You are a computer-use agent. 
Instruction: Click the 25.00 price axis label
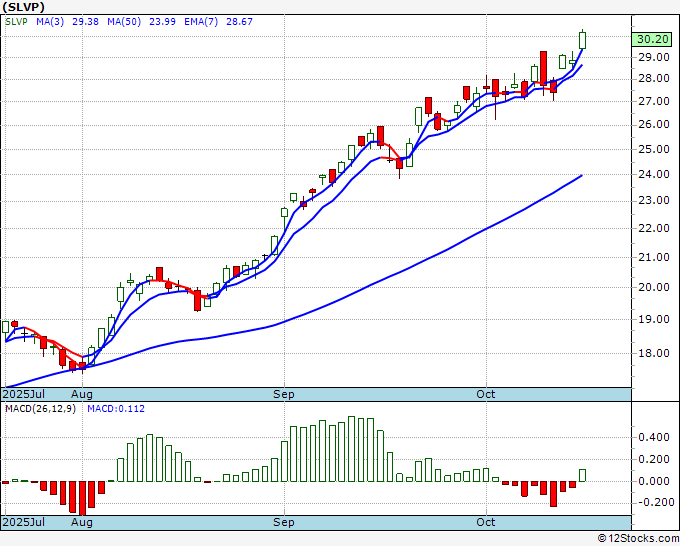[654, 149]
